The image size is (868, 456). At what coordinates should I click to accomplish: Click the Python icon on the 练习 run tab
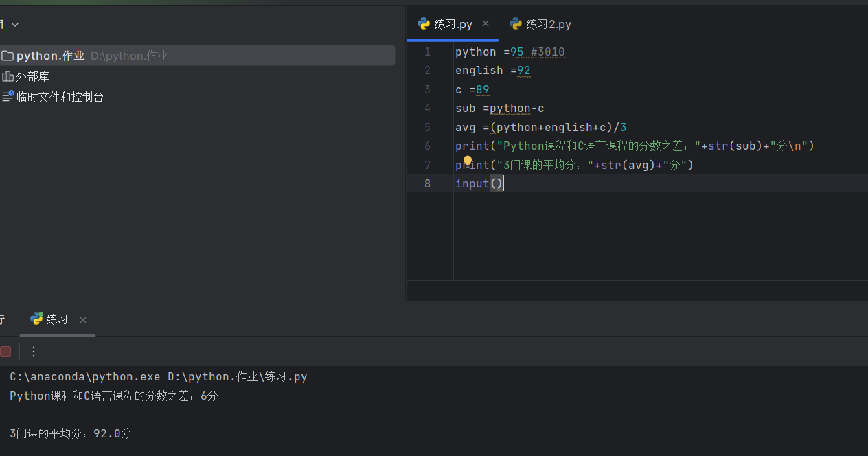tap(36, 319)
